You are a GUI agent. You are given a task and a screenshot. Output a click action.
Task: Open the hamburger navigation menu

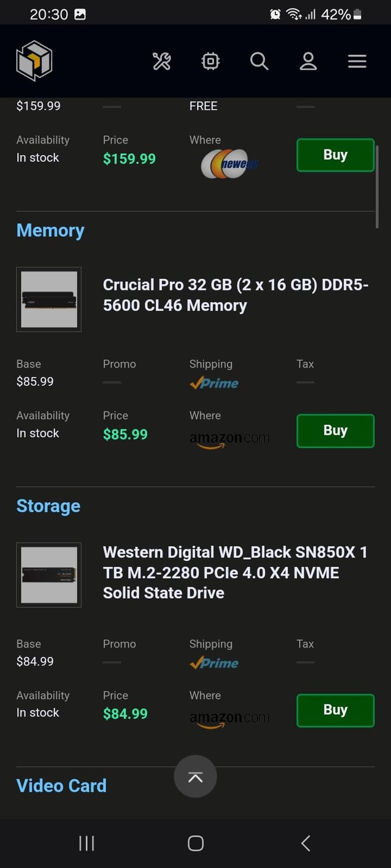(x=357, y=61)
